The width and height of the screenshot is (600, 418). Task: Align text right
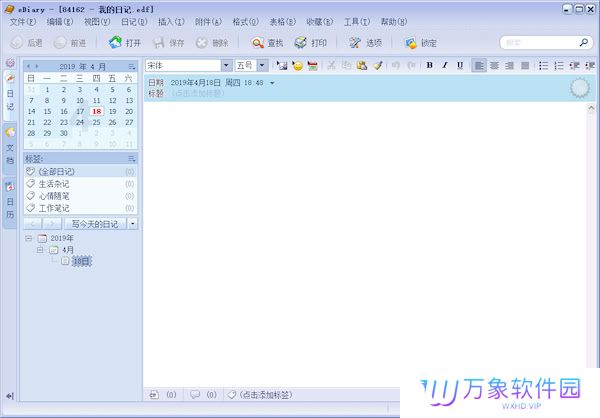click(x=509, y=65)
